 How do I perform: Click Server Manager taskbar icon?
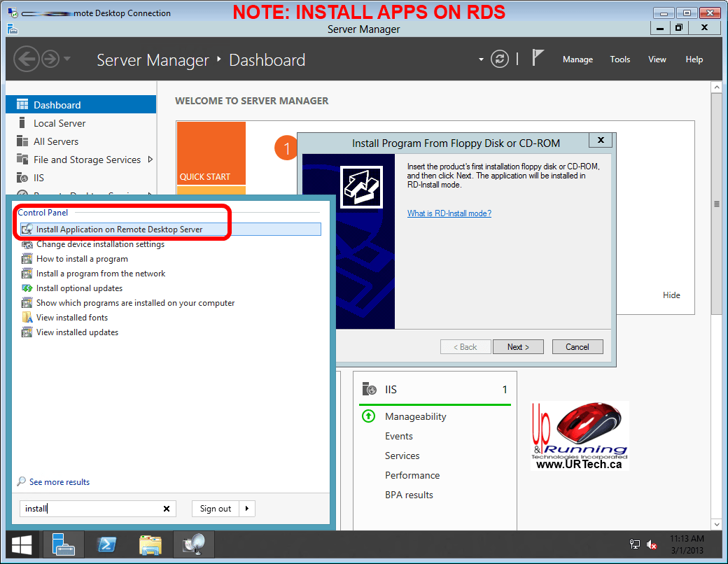pos(63,544)
